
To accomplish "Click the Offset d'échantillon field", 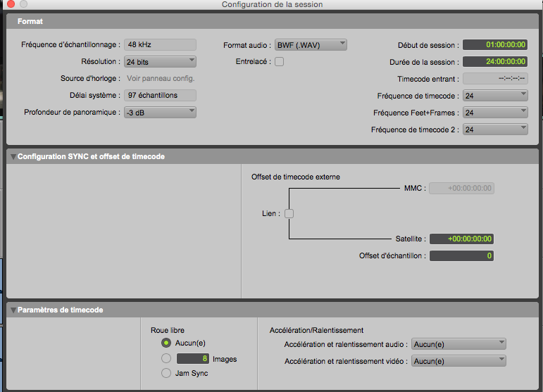I will [x=461, y=255].
